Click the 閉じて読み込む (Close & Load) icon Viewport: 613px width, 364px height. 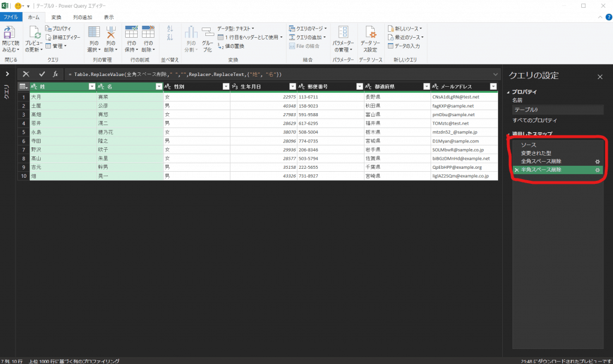10,33
